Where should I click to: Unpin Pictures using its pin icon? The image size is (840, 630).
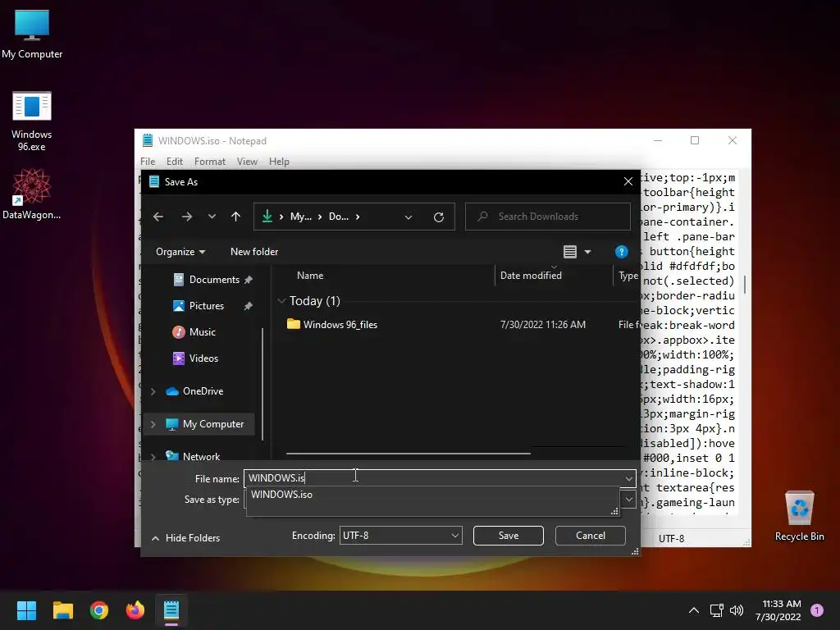click(x=248, y=306)
